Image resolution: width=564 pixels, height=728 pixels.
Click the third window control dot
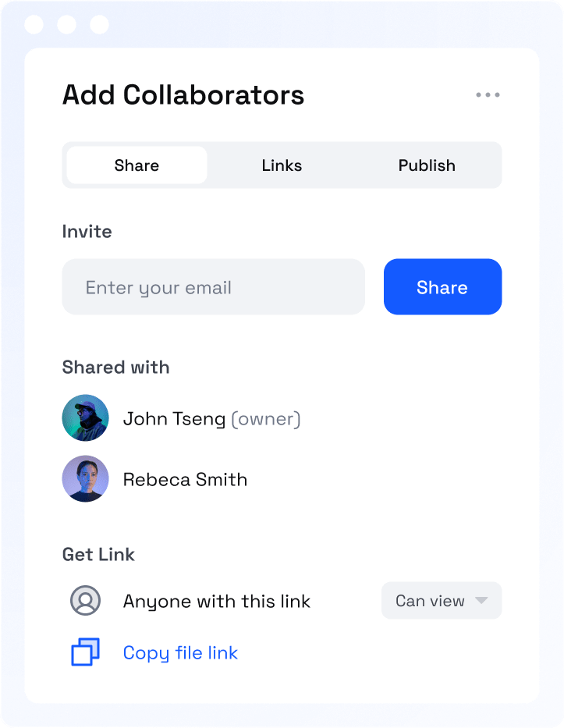[x=99, y=24]
